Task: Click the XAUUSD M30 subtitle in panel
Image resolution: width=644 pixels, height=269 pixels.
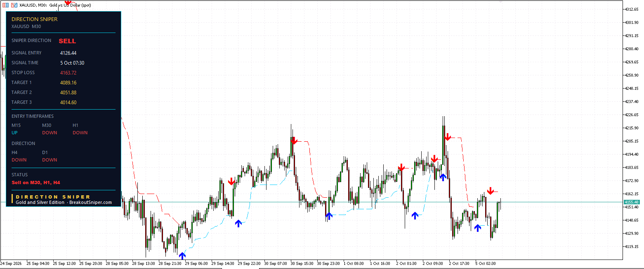Action: [x=26, y=26]
